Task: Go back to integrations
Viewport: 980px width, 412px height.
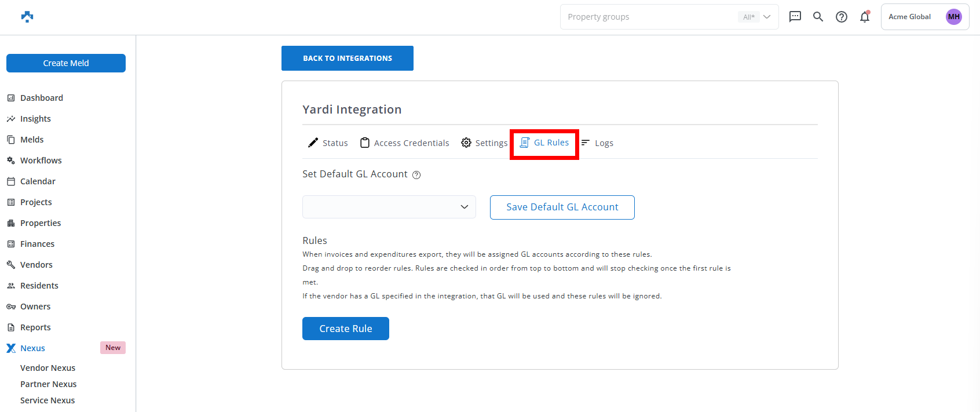Action: [347, 59]
